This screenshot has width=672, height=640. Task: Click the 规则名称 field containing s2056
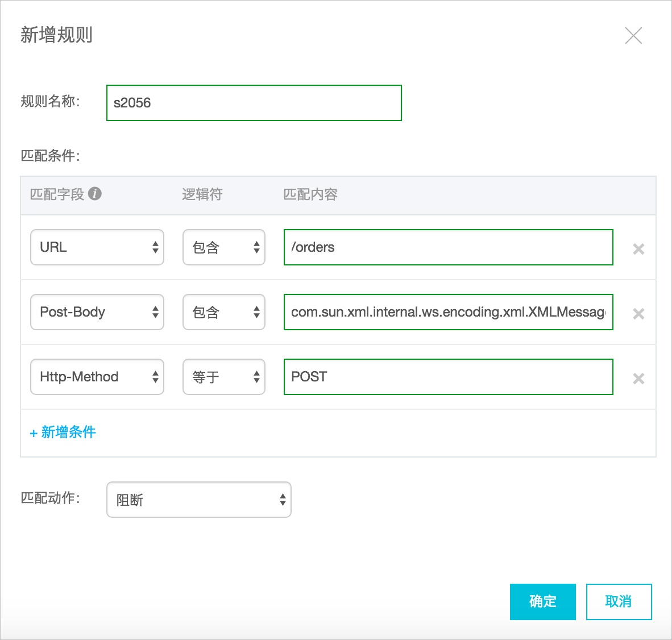click(254, 103)
